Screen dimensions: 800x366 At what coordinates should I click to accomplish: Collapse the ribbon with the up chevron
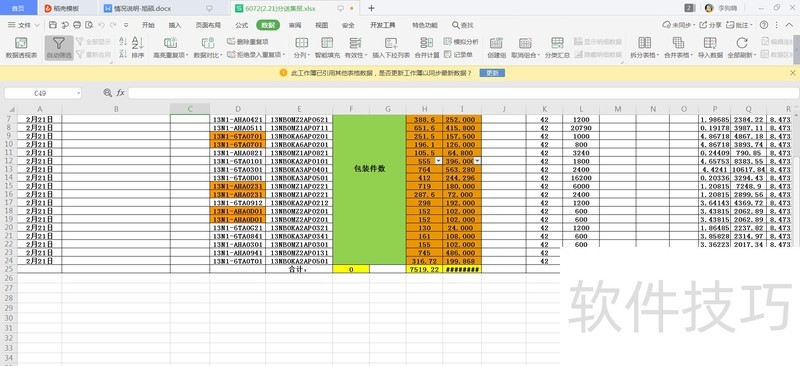click(x=789, y=25)
